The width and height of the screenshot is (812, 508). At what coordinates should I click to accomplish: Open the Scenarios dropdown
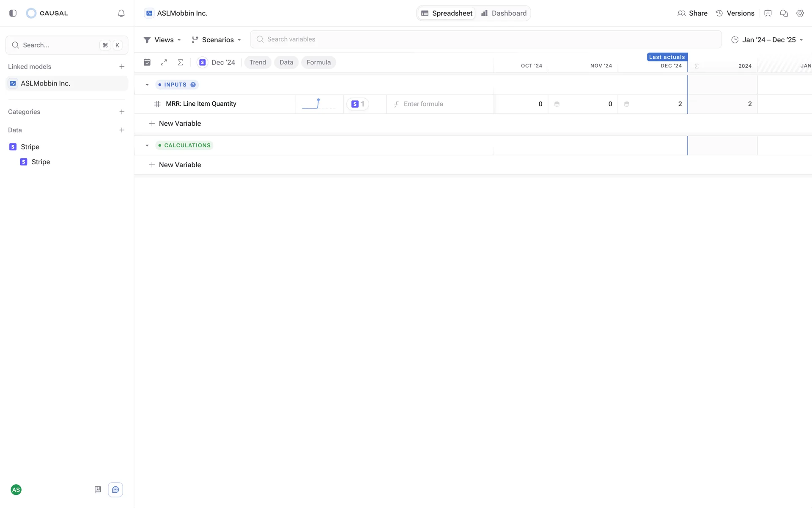tap(216, 40)
